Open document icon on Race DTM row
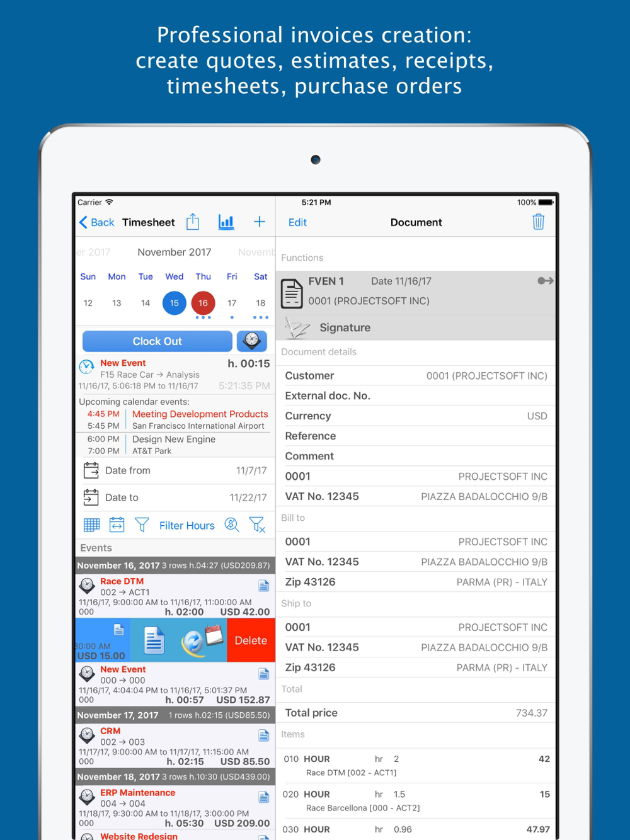 tap(264, 586)
